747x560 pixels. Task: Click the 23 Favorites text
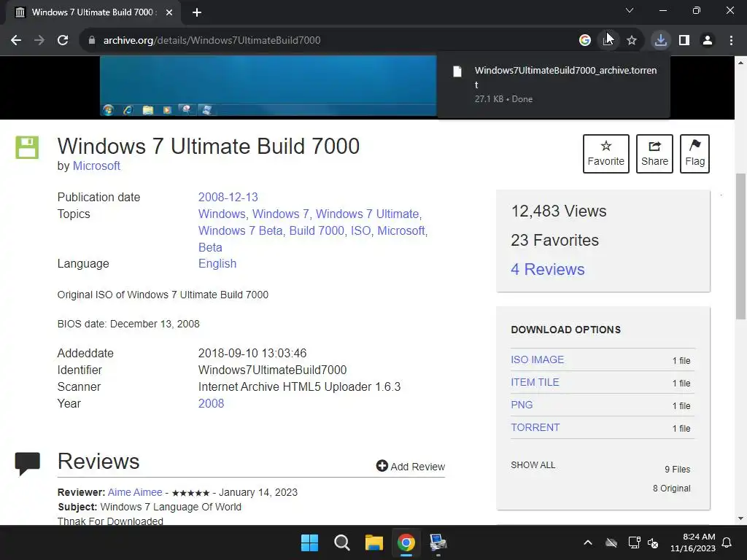pyautogui.click(x=554, y=240)
